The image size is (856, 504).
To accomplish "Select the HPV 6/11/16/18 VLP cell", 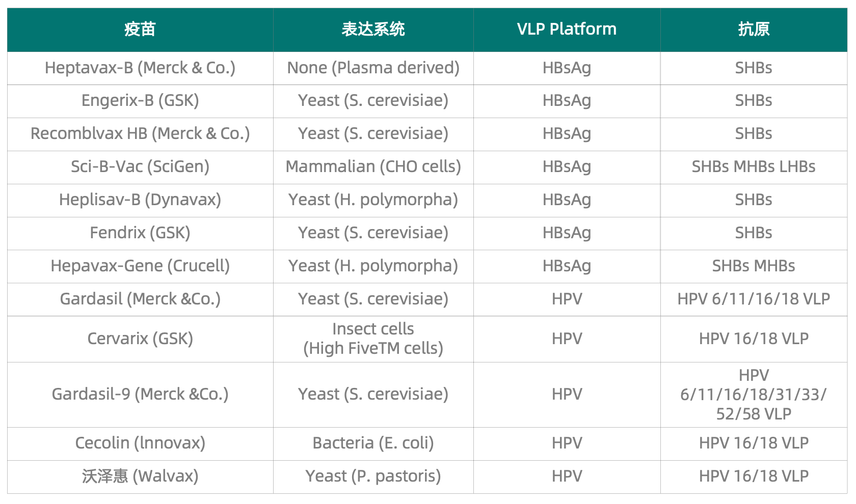I will (x=754, y=299).
